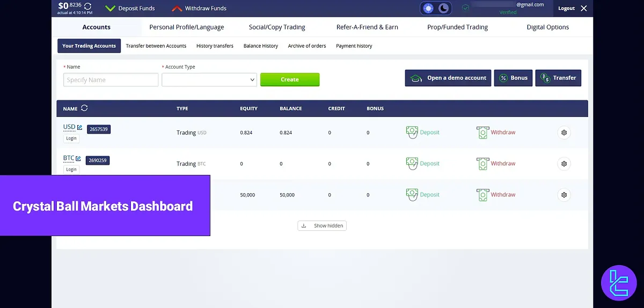The width and height of the screenshot is (644, 308).
Task: Refresh accounts list icon beside NAME
Action: pyautogui.click(x=84, y=108)
